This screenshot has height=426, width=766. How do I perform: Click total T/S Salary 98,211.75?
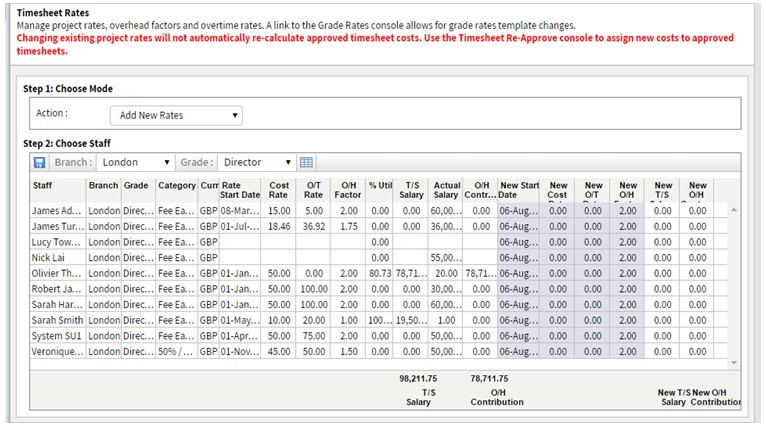[418, 378]
